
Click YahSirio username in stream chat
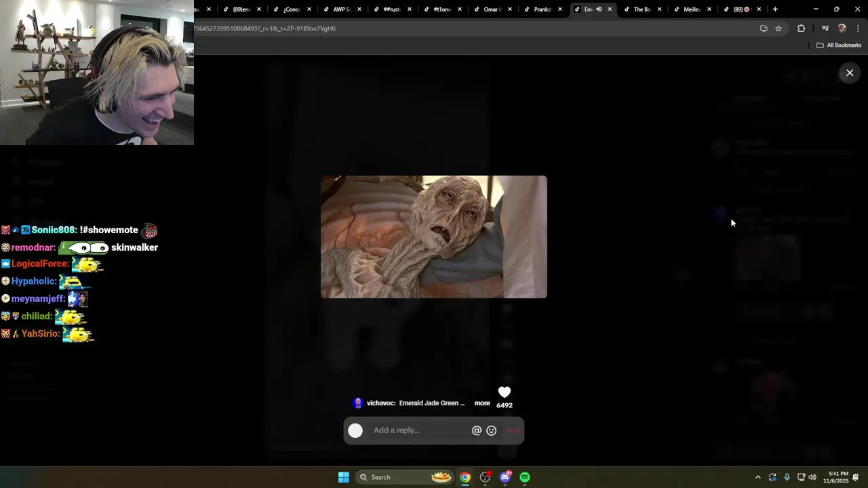41,334
